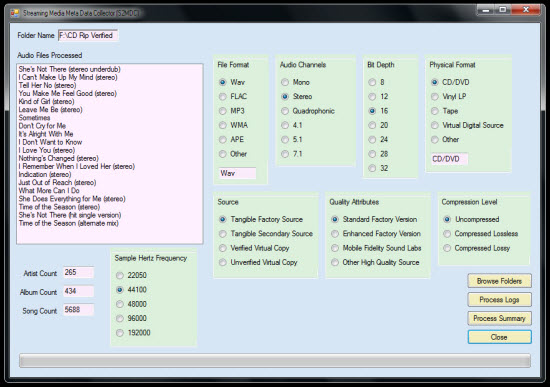Click the progress bar at the bottom
Viewport: 550px width, 387px height.
pyautogui.click(x=275, y=361)
